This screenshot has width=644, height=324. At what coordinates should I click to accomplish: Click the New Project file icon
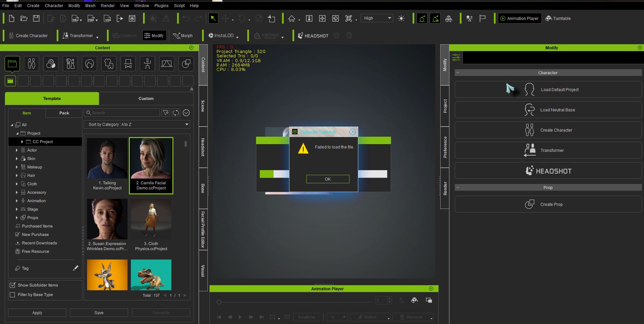[x=11, y=19]
